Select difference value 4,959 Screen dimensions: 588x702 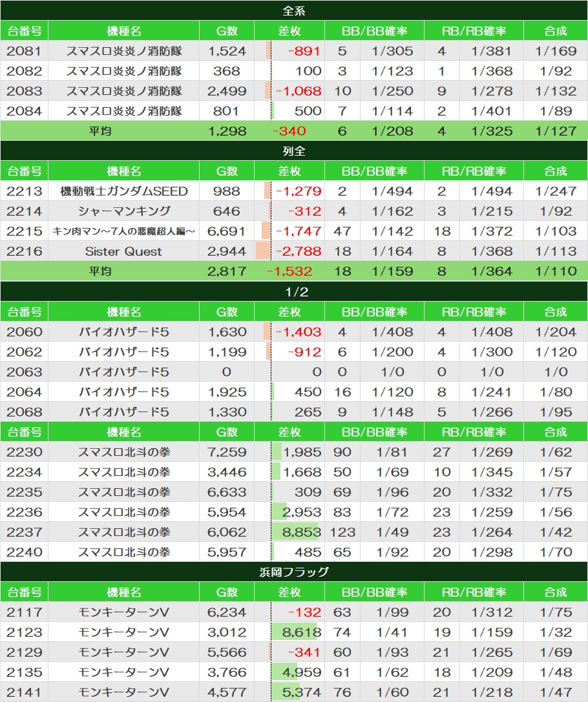pos(302,672)
